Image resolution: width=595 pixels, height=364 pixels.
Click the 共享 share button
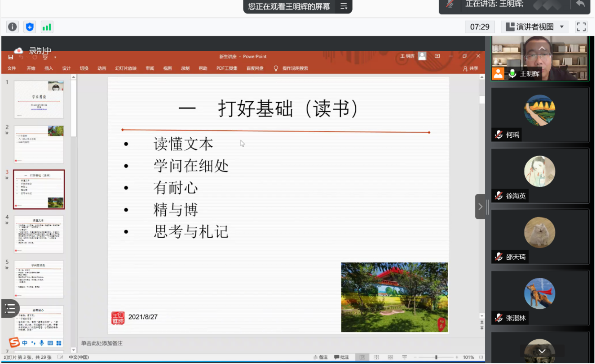click(471, 68)
